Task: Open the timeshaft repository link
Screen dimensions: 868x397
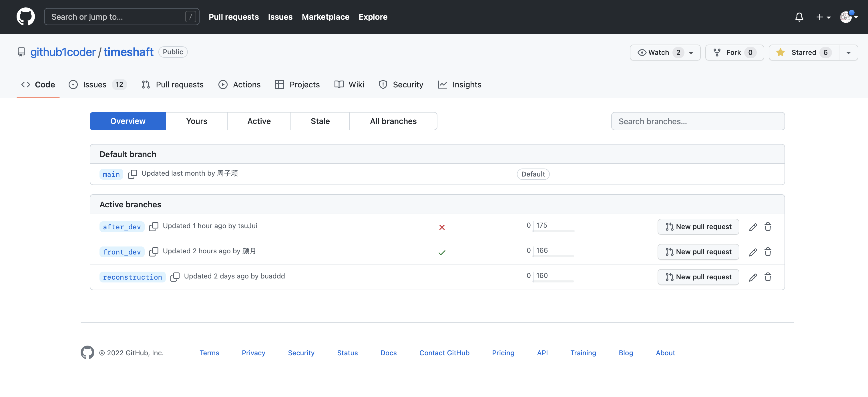Action: [128, 52]
